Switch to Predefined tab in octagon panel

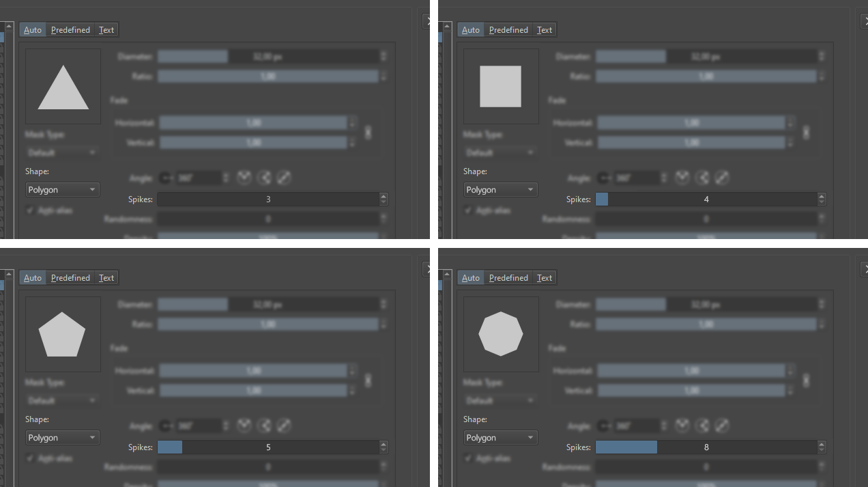pos(508,278)
